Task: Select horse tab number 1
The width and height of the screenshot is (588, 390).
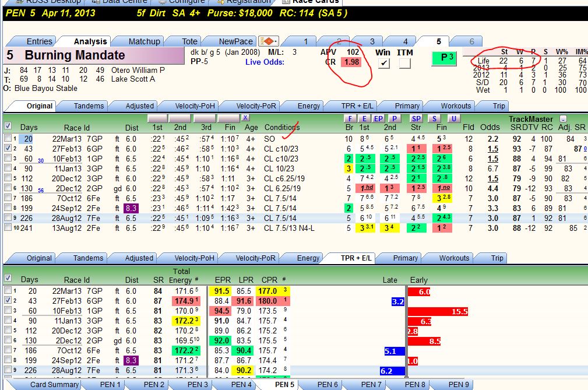Action: click(x=305, y=41)
